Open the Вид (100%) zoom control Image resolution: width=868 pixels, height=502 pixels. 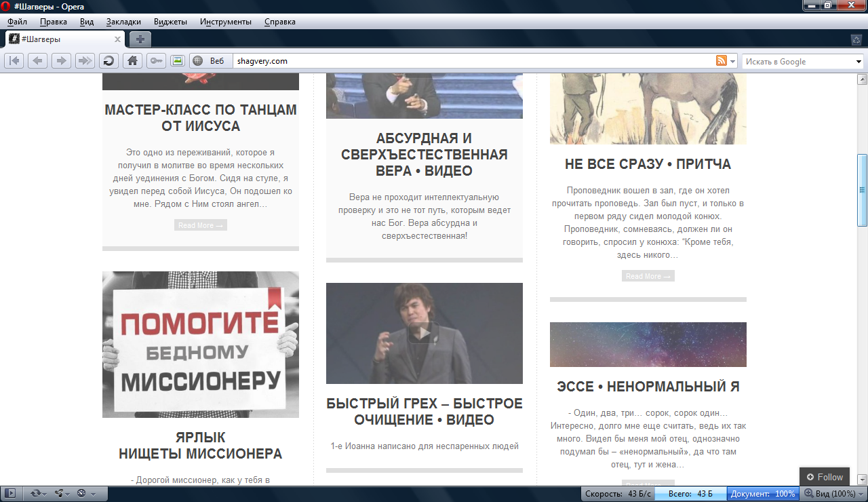click(x=831, y=494)
